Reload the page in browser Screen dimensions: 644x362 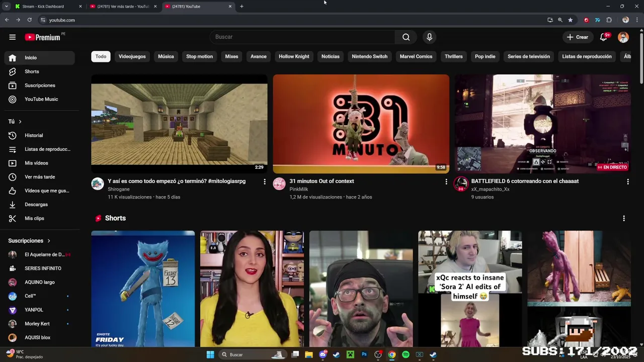tap(29, 20)
